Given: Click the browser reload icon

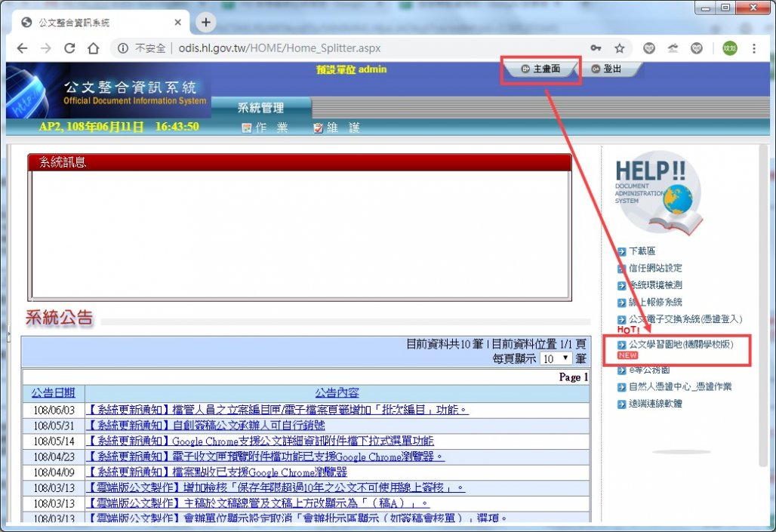Looking at the screenshot, I should tap(69, 48).
